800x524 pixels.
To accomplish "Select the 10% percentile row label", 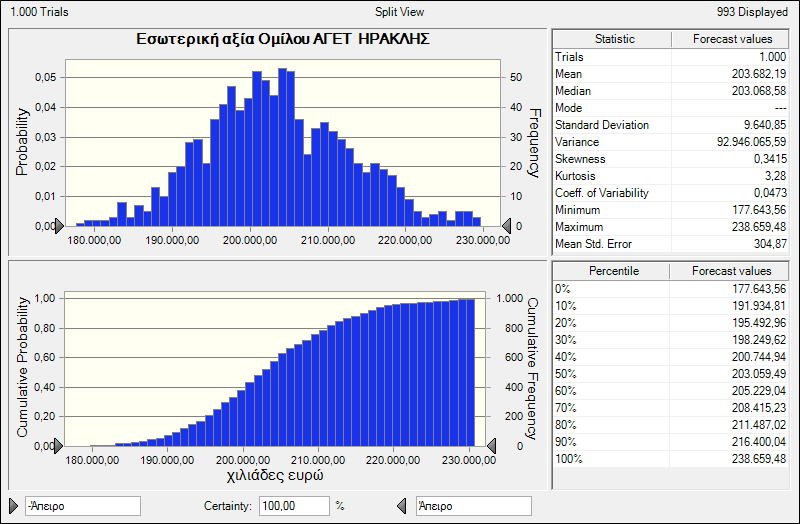I will coord(565,306).
